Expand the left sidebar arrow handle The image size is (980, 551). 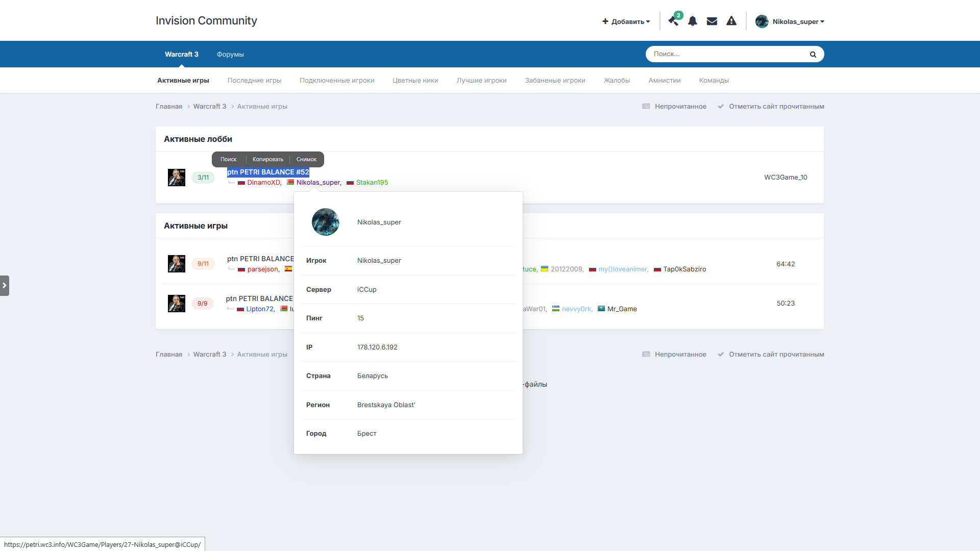(x=5, y=286)
